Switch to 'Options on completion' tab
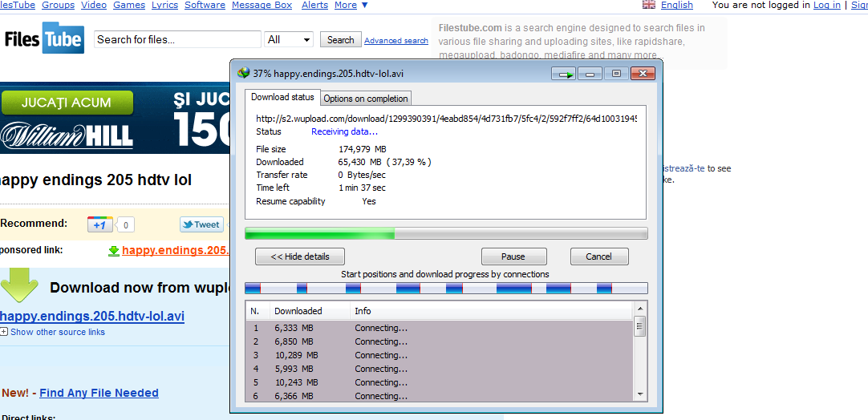 point(366,99)
